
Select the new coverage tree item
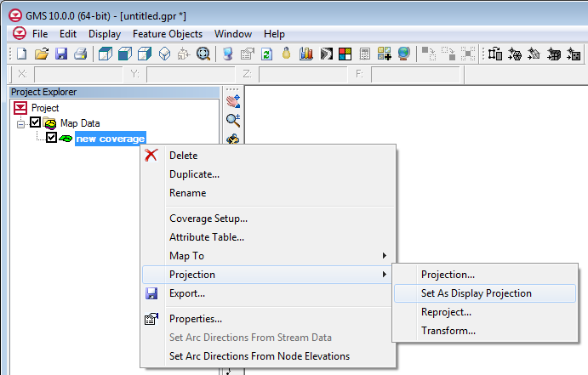coord(111,139)
